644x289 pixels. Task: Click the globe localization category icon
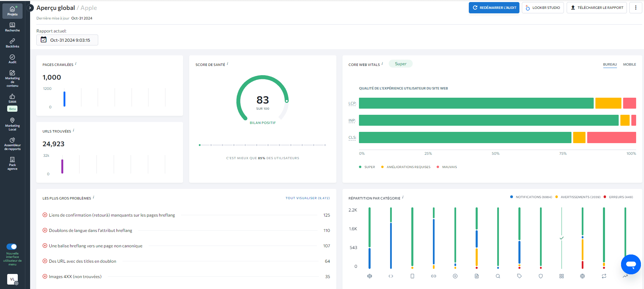582,276
